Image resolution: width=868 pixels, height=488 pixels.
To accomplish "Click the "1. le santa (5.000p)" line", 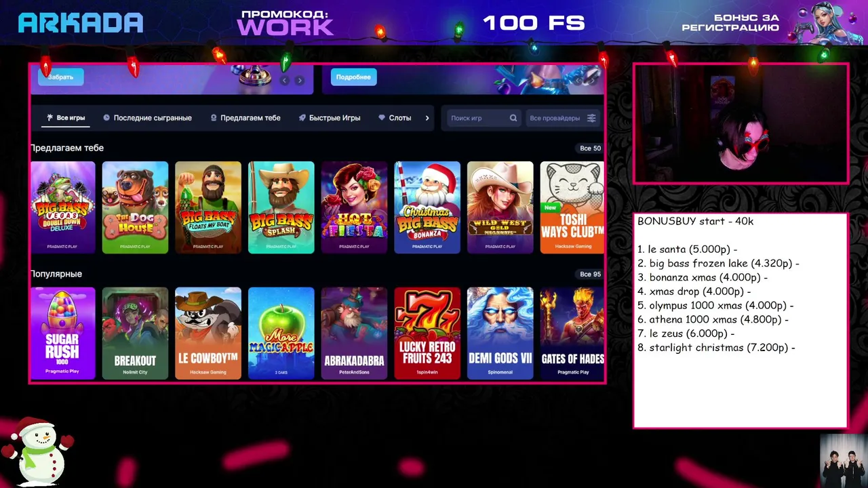I will (x=687, y=249).
